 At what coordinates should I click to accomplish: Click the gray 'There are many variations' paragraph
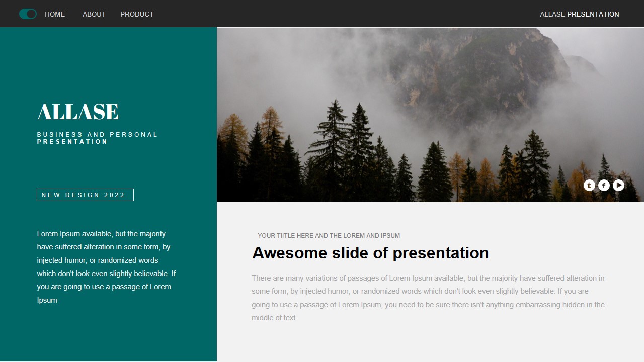coord(428,298)
